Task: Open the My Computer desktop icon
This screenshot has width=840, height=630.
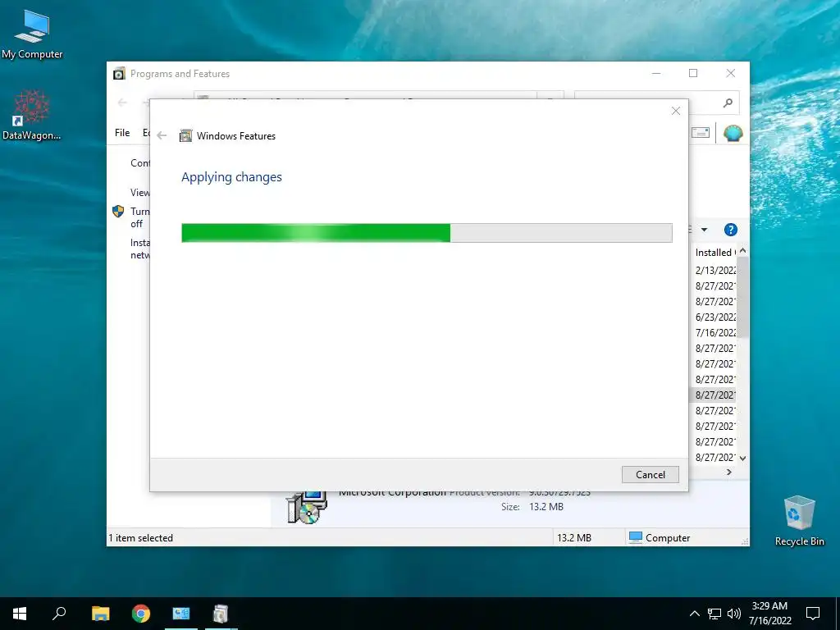Action: click(x=32, y=34)
